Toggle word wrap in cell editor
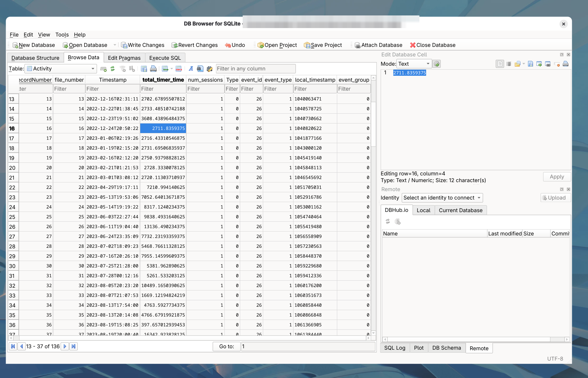Viewport: 588px width, 378px height. click(500, 64)
